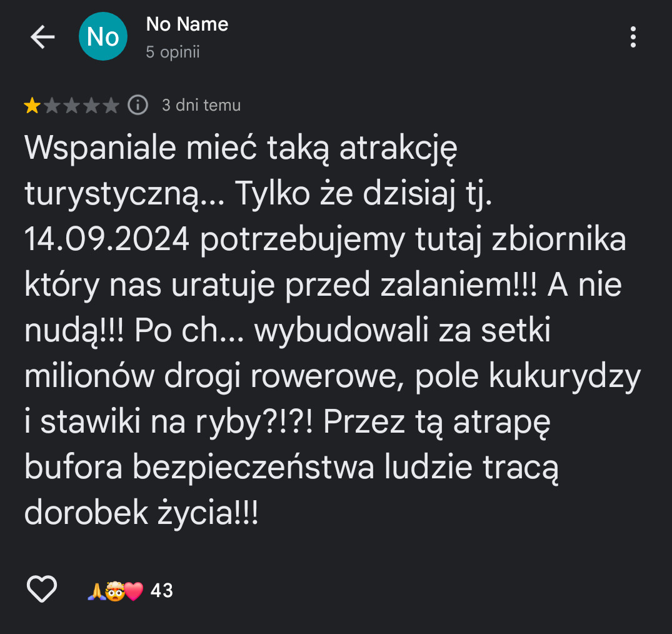Click the filled yellow first star
Image resolution: width=672 pixels, height=634 pixels.
tap(31, 106)
